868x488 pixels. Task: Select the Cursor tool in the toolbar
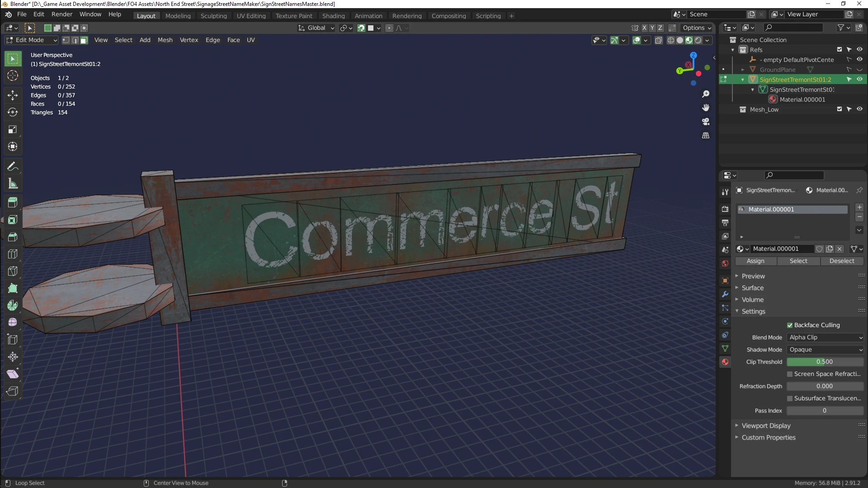(13, 76)
